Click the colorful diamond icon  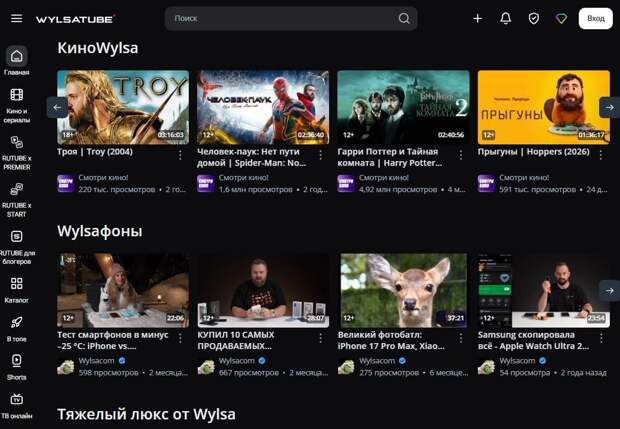click(x=561, y=18)
